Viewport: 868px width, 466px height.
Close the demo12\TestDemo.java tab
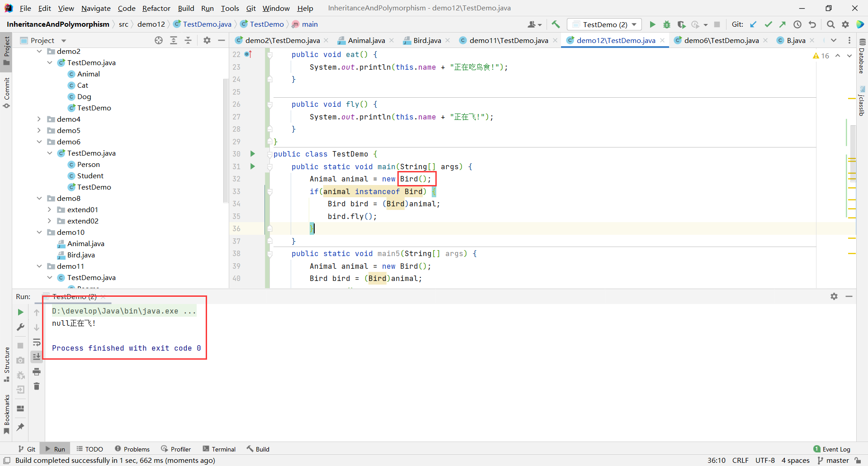(x=662, y=40)
